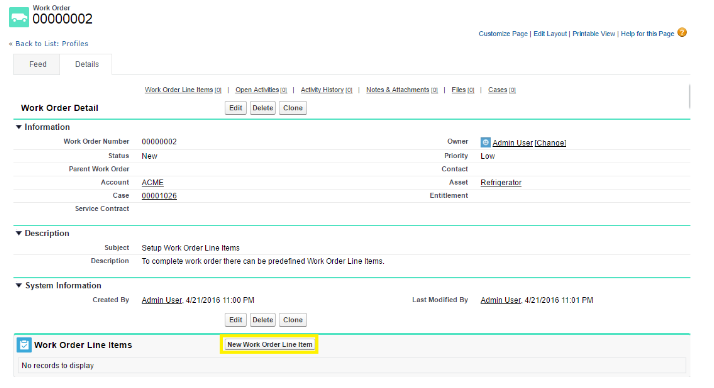The height and width of the screenshot is (388, 714).
Task: Switch to the Feed tab
Action: point(37,64)
